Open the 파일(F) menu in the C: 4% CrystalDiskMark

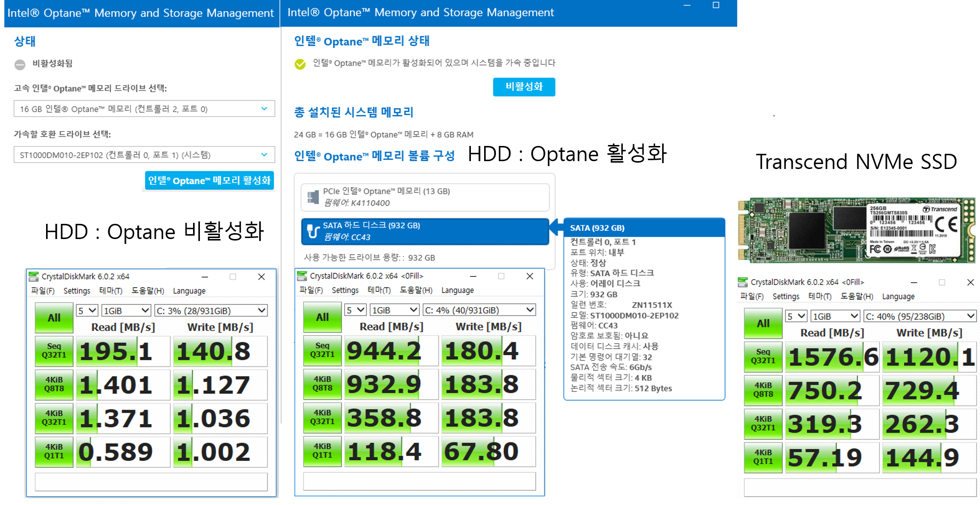(x=311, y=290)
